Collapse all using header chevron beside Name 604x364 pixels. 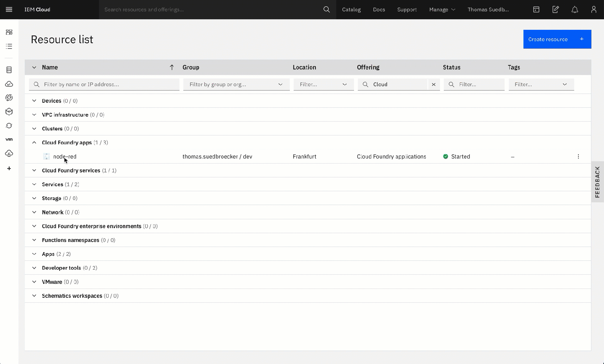click(x=34, y=67)
